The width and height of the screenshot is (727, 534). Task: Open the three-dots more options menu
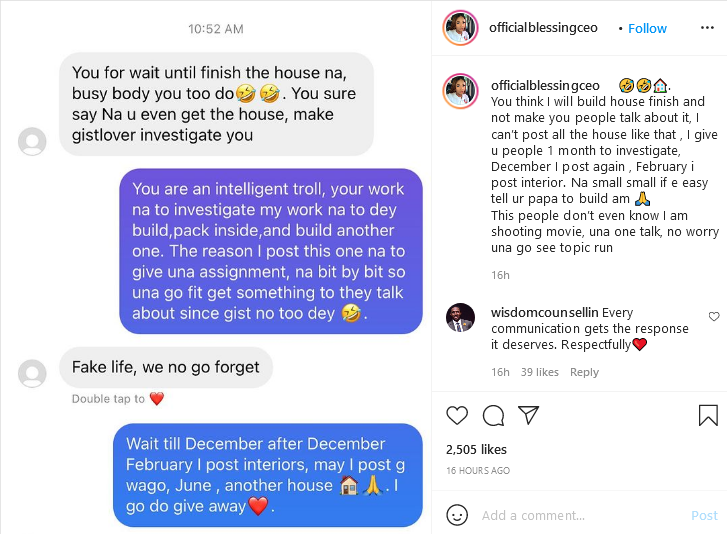(x=707, y=28)
